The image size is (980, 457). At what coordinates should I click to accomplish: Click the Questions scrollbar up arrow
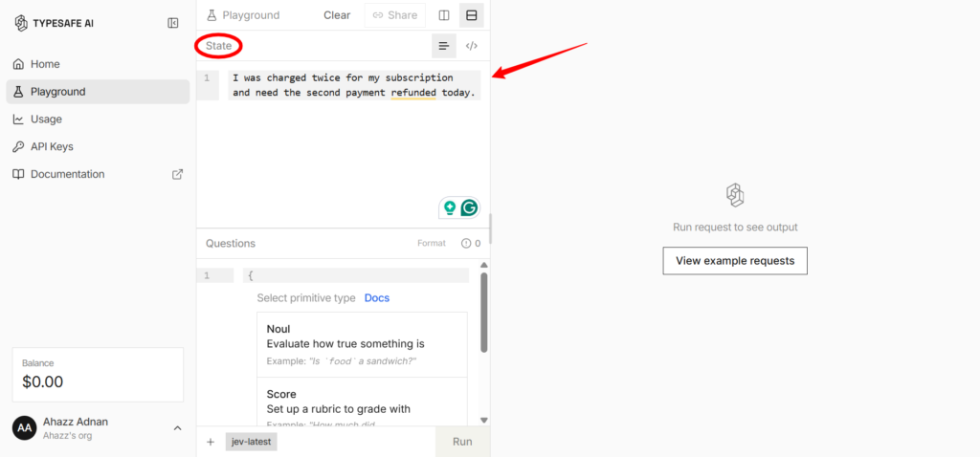[483, 265]
